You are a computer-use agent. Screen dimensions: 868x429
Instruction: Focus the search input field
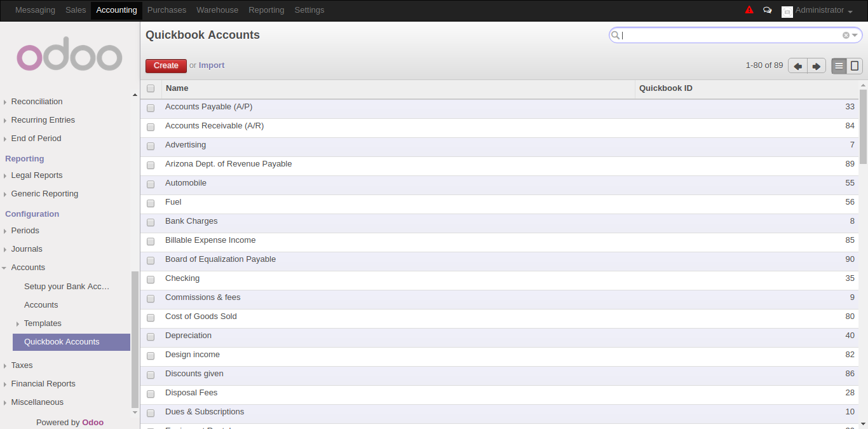tap(731, 36)
